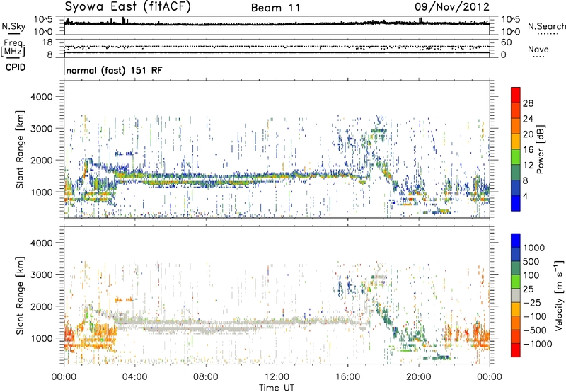The height and width of the screenshot is (392, 566).
Task: Click the 'Freq. [MHz]' axis label
Action: coord(13,48)
